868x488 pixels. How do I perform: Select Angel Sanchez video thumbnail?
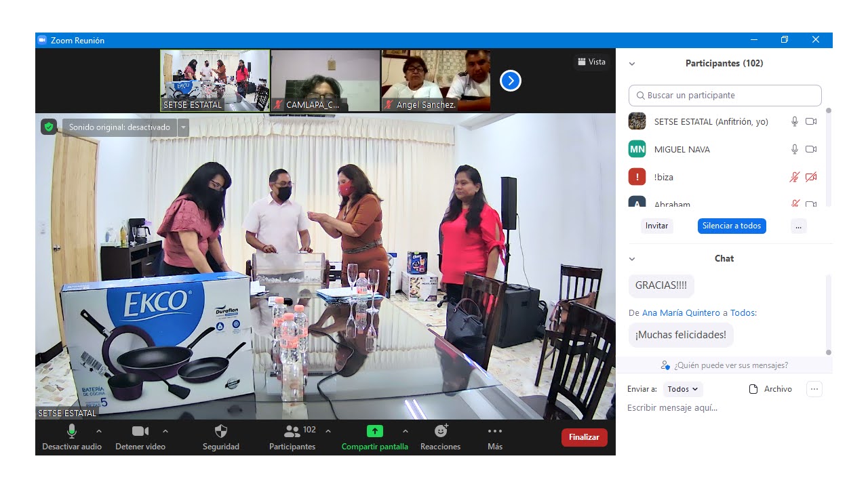436,81
